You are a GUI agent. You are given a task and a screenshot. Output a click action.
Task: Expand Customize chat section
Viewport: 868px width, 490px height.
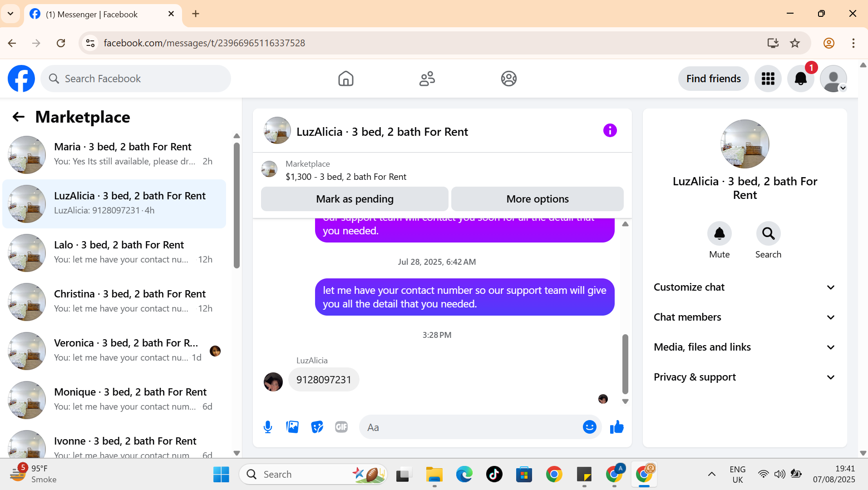coord(745,287)
